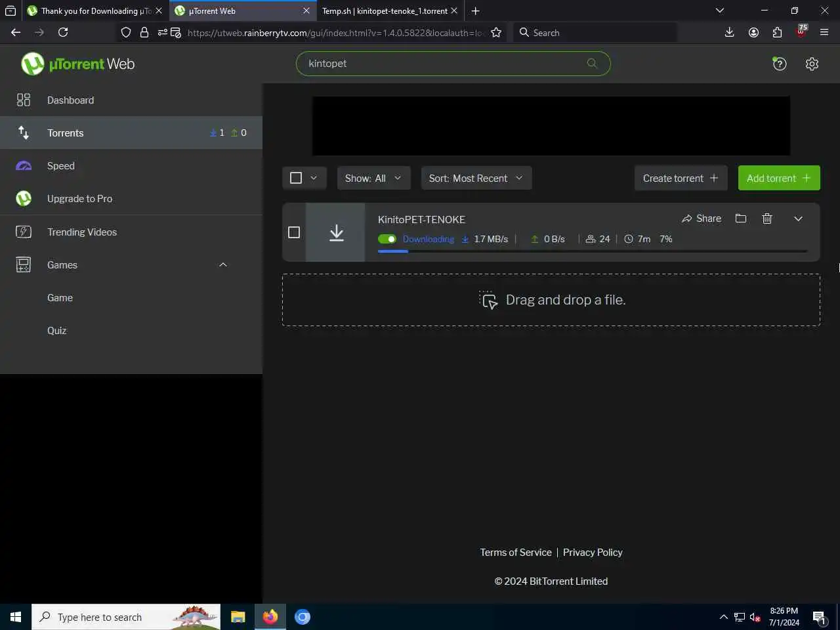Image resolution: width=840 pixels, height=630 pixels.
Task: Click the Windows Type here to search box
Action: pos(126,617)
